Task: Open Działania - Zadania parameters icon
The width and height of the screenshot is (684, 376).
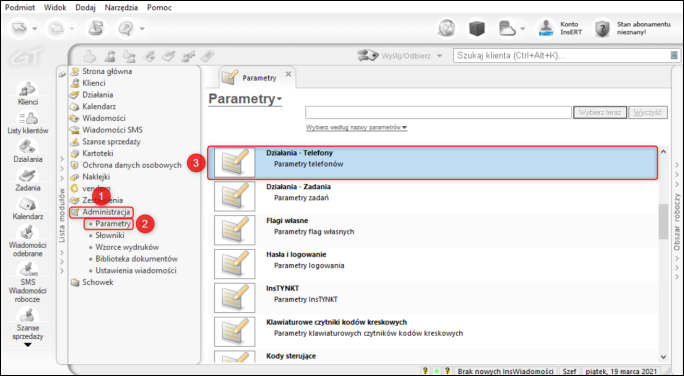Action: [234, 196]
